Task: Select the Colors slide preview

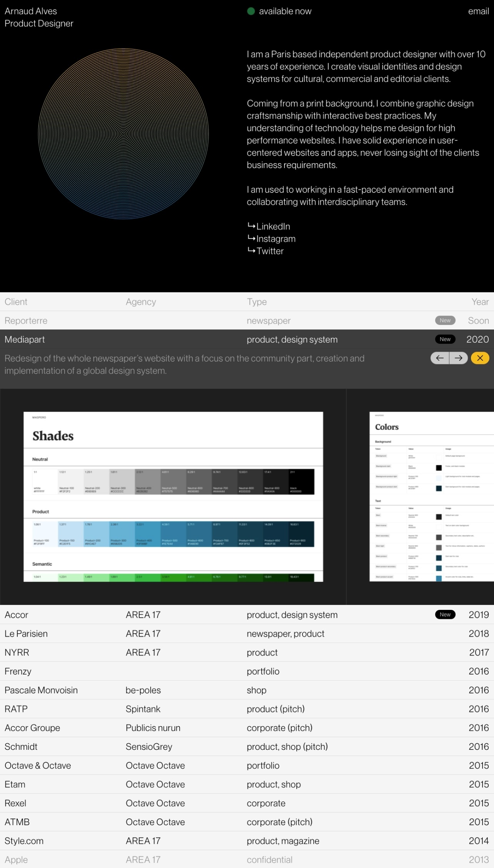Action: (x=431, y=497)
